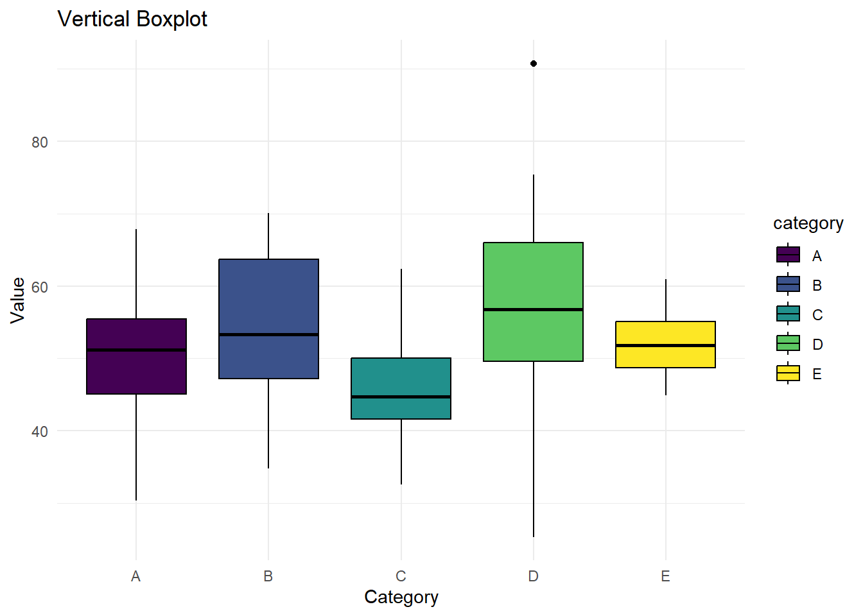Click the "category" legend title
This screenshot has height=616, width=863.
(808, 223)
